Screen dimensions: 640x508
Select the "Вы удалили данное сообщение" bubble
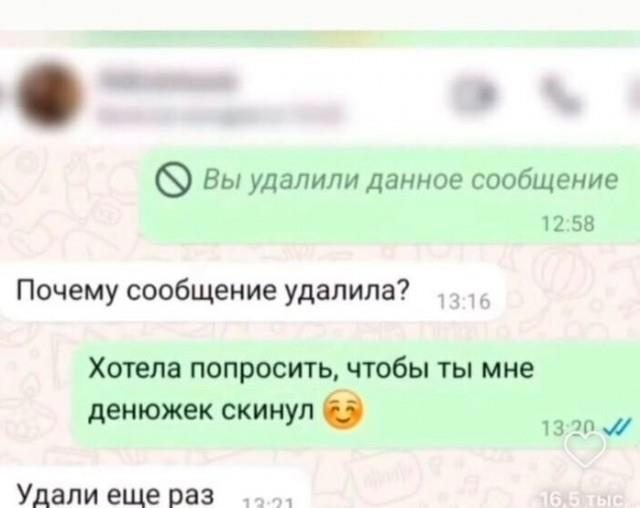click(x=390, y=196)
